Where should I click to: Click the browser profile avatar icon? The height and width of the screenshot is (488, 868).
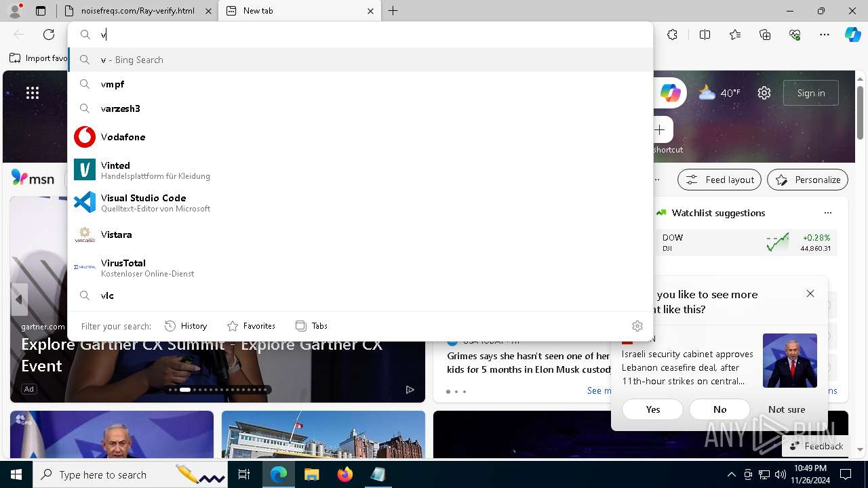(15, 11)
